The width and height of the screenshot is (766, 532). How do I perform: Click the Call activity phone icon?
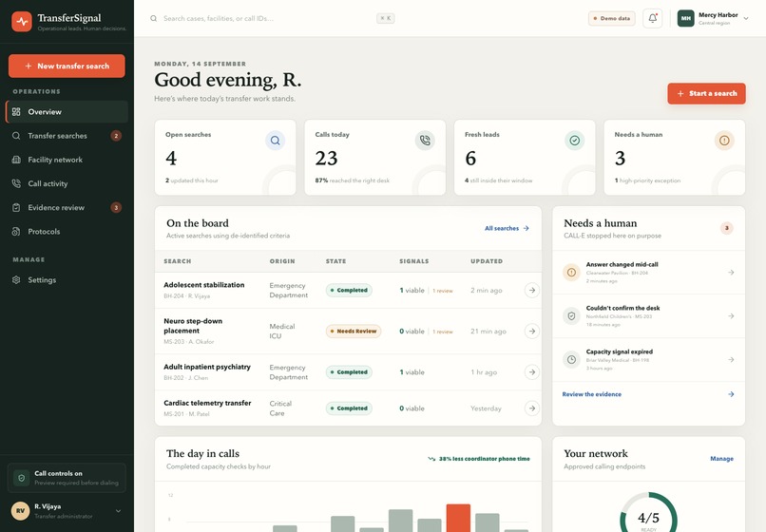pos(16,183)
